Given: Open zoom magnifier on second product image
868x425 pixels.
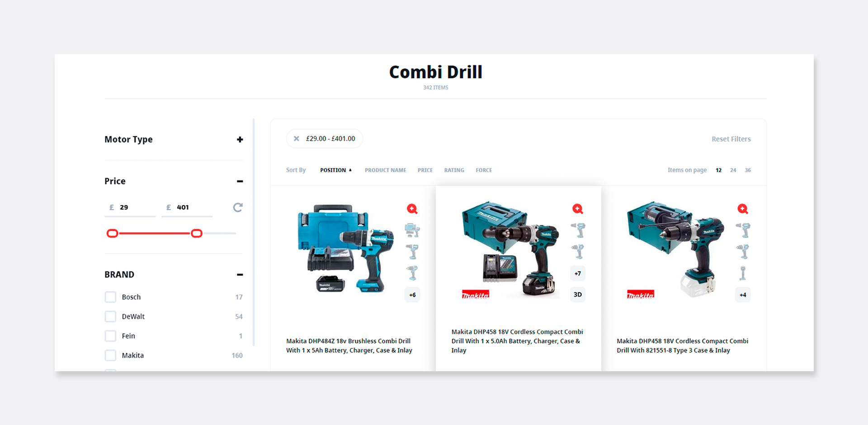Looking at the screenshot, I should tap(577, 209).
